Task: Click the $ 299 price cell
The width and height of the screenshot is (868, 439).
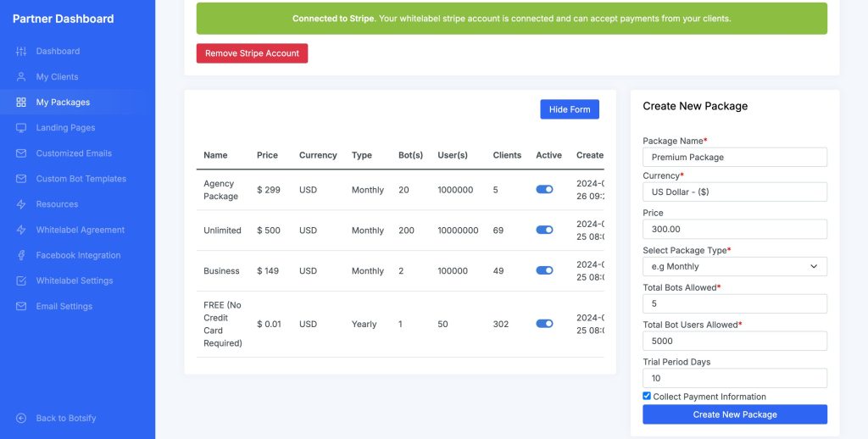Action: 269,190
